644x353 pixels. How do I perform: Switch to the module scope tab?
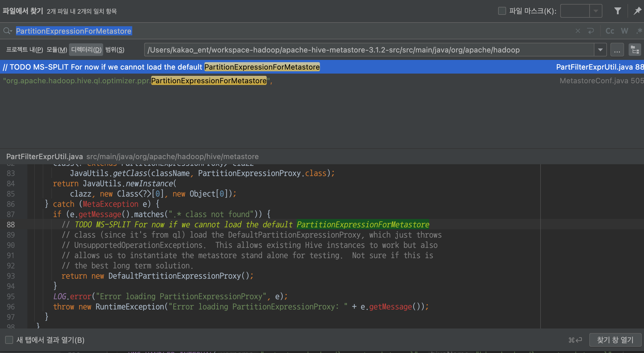tap(57, 50)
